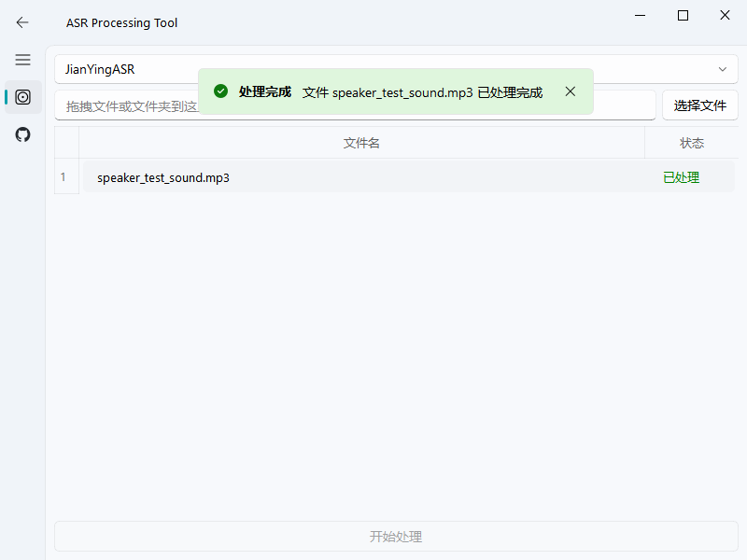Select the speaker_test_sound.mp3 row
747x560 pixels.
[280, 176]
